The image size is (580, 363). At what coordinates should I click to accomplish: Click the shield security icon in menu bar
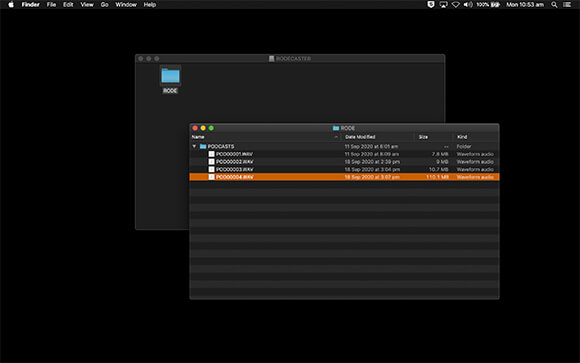[x=431, y=4]
